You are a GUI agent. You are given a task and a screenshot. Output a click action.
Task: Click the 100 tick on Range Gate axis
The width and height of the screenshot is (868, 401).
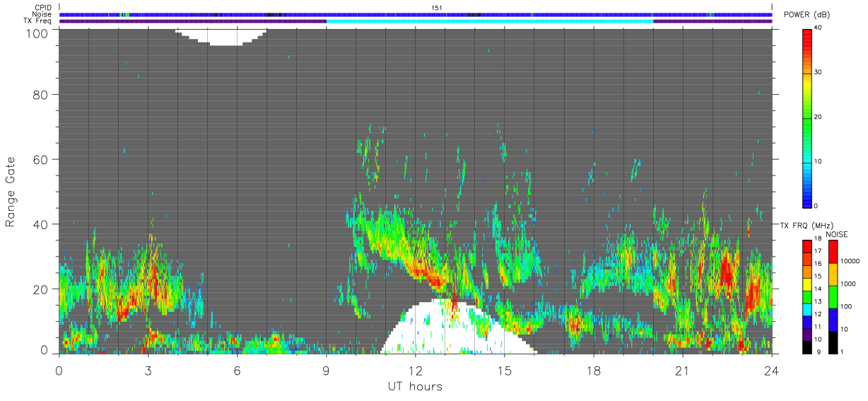click(x=37, y=33)
